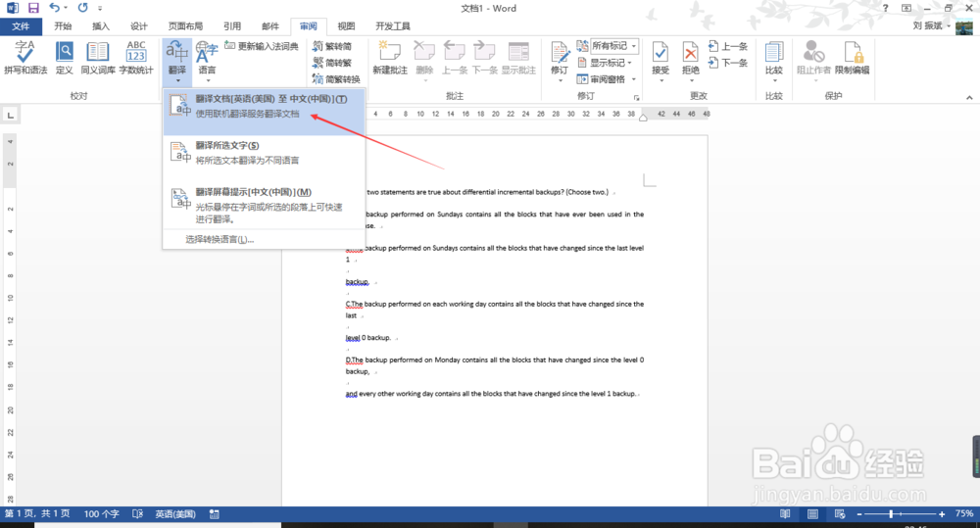The width and height of the screenshot is (980, 528).
Task: Open Word Help question mark
Action: pyautogui.click(x=885, y=8)
